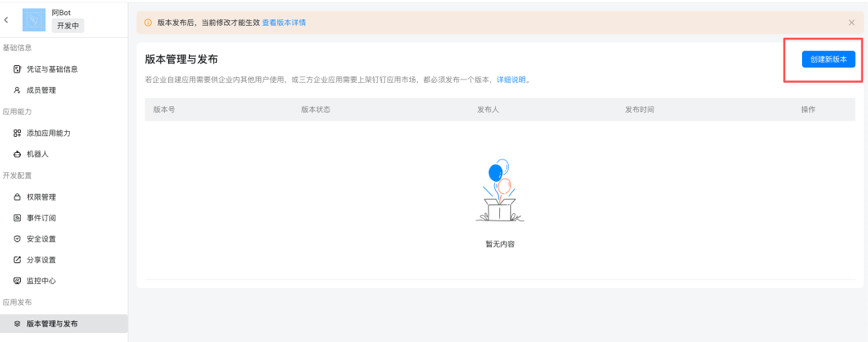Viewport: 868px width, 342px height.
Task: Dismiss the notice banner with X
Action: (851, 23)
